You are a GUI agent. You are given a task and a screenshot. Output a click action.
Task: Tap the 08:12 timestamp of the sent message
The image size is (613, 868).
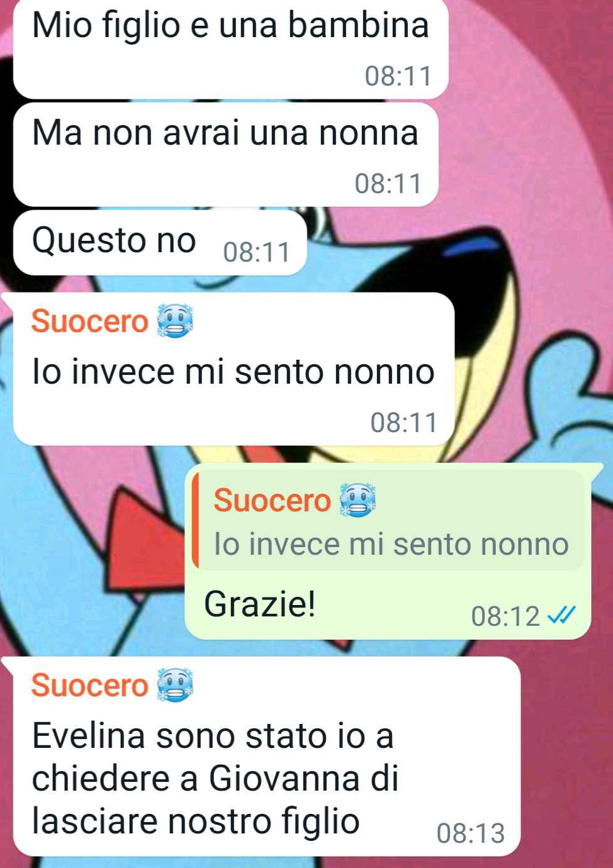[505, 616]
